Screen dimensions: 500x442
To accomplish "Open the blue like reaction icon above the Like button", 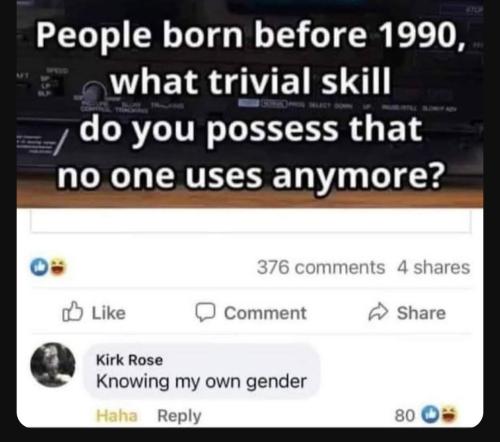I will tap(39, 267).
